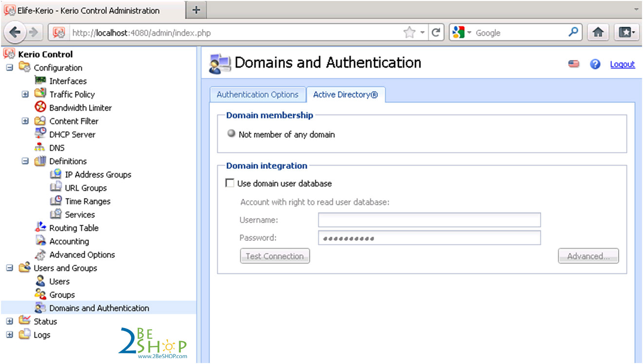Click the Password input field

[429, 238]
